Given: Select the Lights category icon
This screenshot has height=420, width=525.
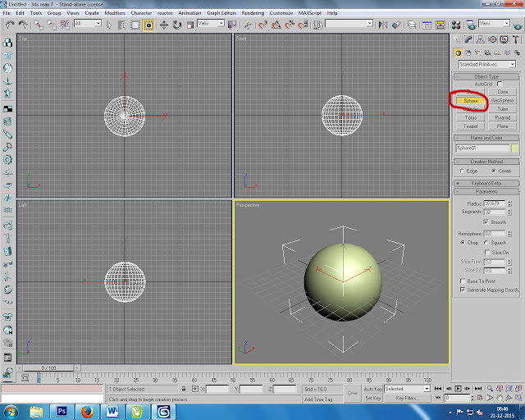Looking at the screenshot, I should [x=477, y=53].
